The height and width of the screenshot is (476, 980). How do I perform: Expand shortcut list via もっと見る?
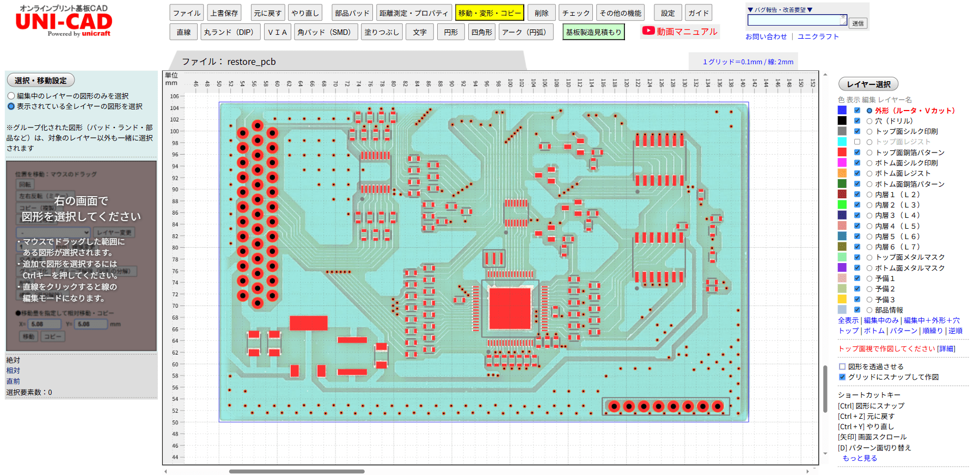860,458
